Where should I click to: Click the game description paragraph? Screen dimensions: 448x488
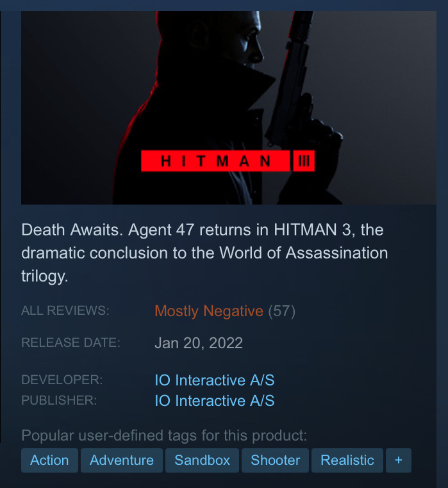[204, 253]
